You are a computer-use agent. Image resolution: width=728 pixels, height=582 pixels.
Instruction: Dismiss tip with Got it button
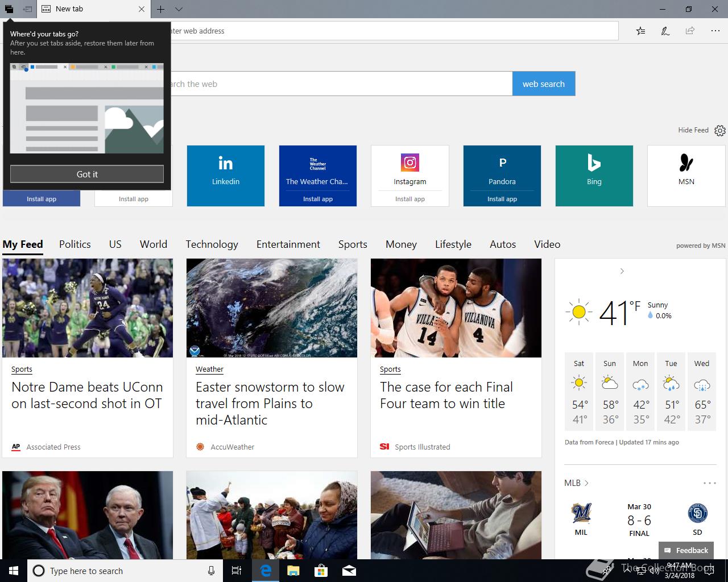87,174
